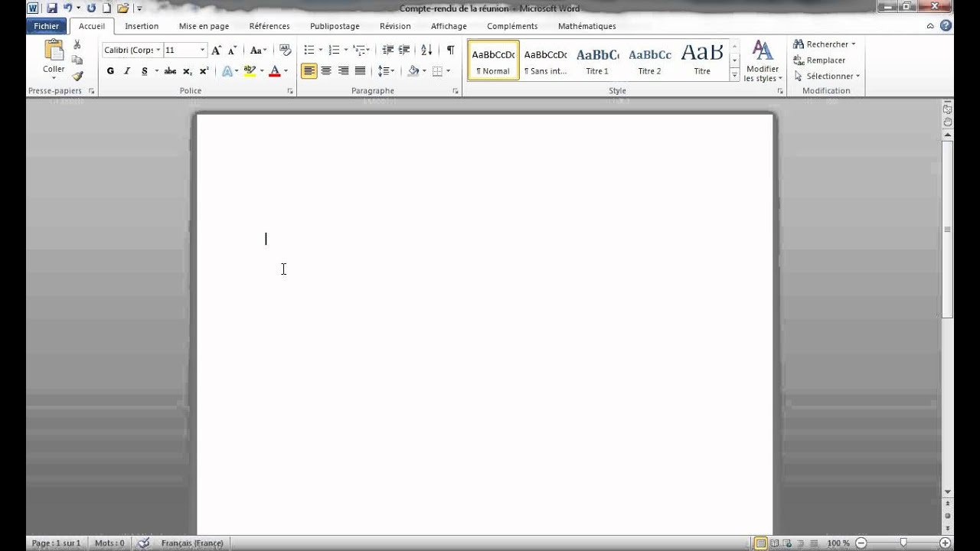This screenshot has width=980, height=551.
Task: Click the spell-check icon in status bar
Action: (142, 543)
